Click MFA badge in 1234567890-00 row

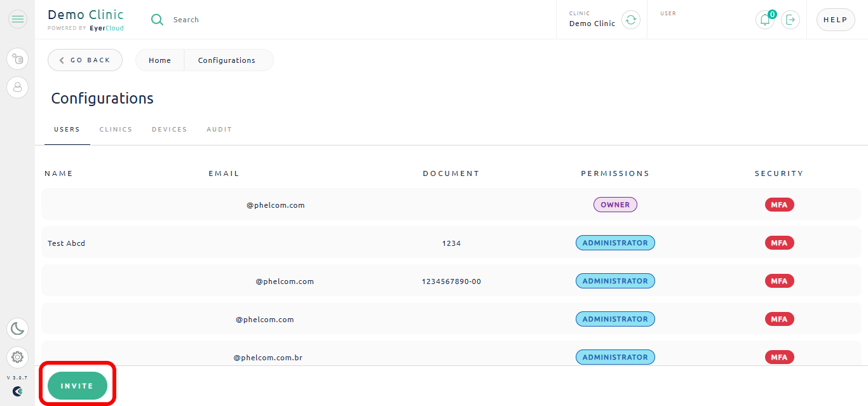coord(779,281)
